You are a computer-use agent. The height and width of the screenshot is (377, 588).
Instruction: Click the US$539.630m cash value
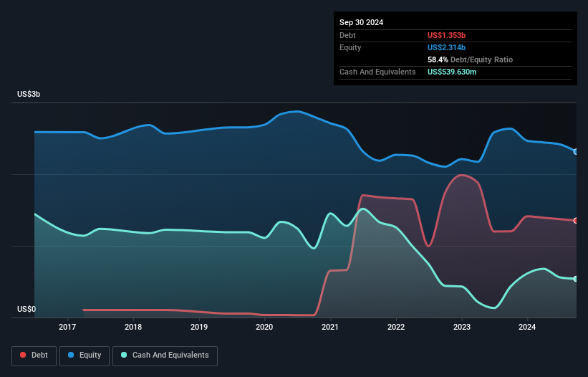(452, 72)
